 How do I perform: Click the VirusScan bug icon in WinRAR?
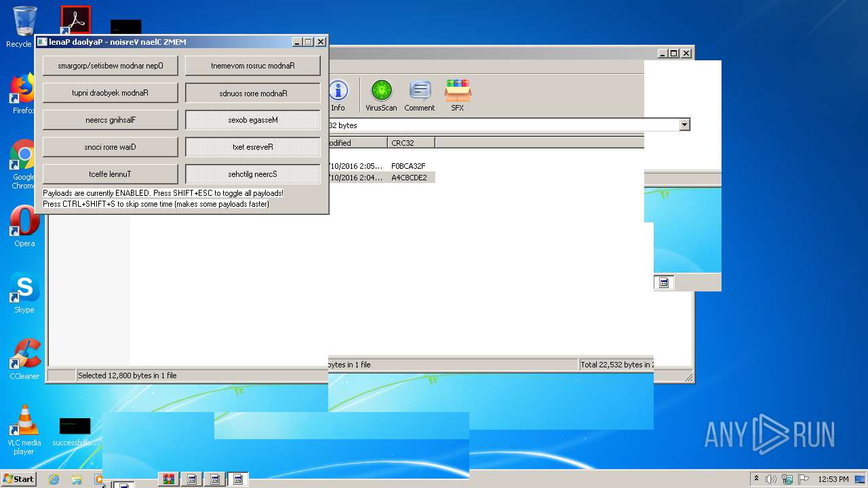pos(381,96)
